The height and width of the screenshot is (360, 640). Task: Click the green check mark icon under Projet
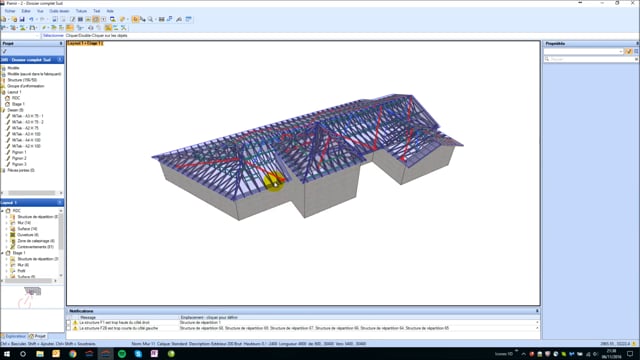[4, 51]
